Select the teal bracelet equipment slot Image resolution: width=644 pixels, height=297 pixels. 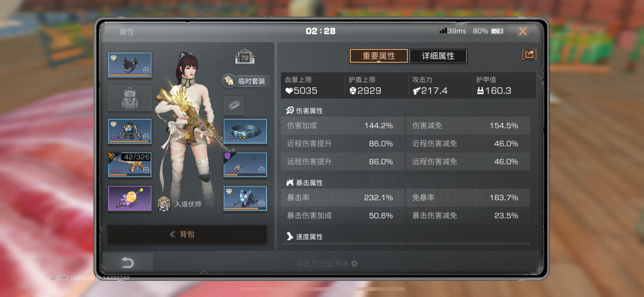click(x=245, y=131)
